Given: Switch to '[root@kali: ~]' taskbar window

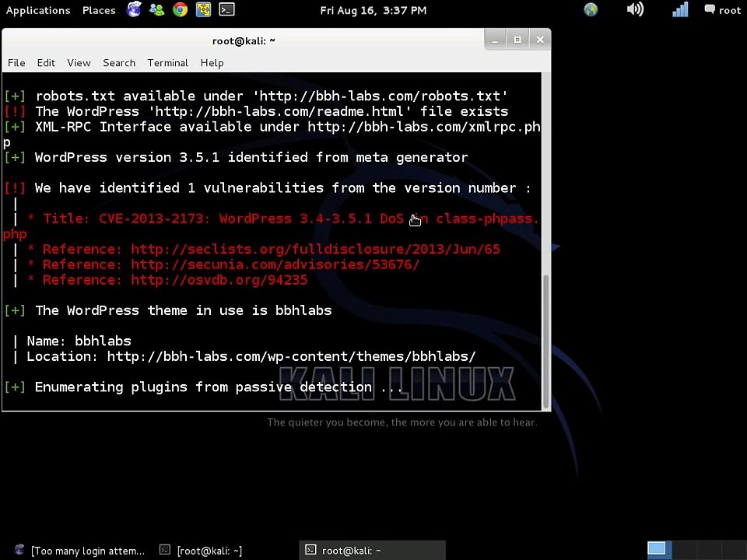Looking at the screenshot, I should tap(201, 551).
